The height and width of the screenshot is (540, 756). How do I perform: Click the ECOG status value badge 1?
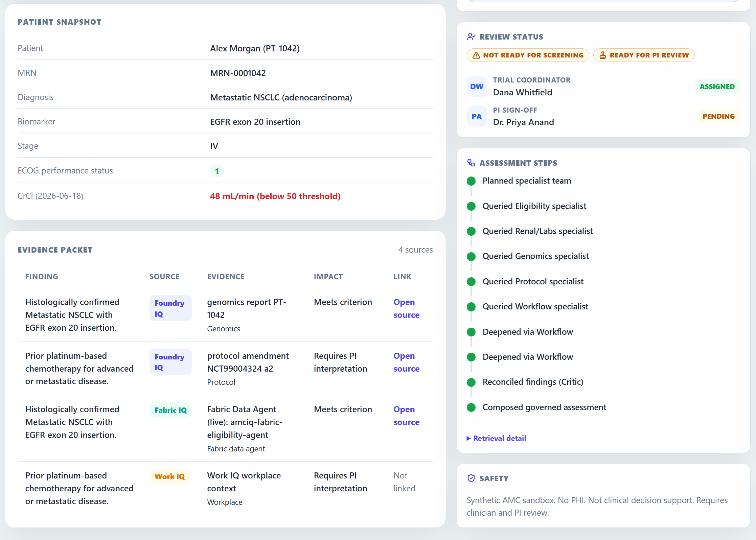pyautogui.click(x=217, y=171)
